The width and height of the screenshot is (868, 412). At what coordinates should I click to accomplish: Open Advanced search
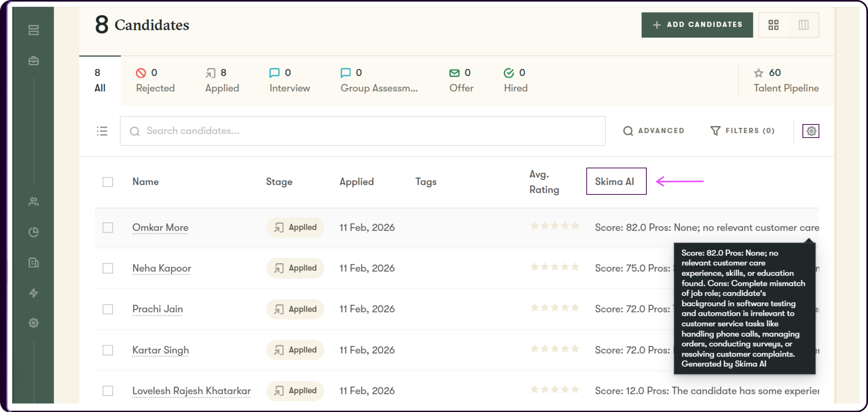coord(654,131)
